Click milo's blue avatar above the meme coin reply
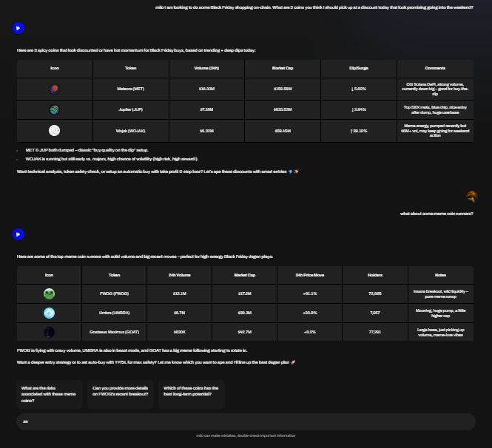The image size is (492, 448). pyautogui.click(x=18, y=234)
